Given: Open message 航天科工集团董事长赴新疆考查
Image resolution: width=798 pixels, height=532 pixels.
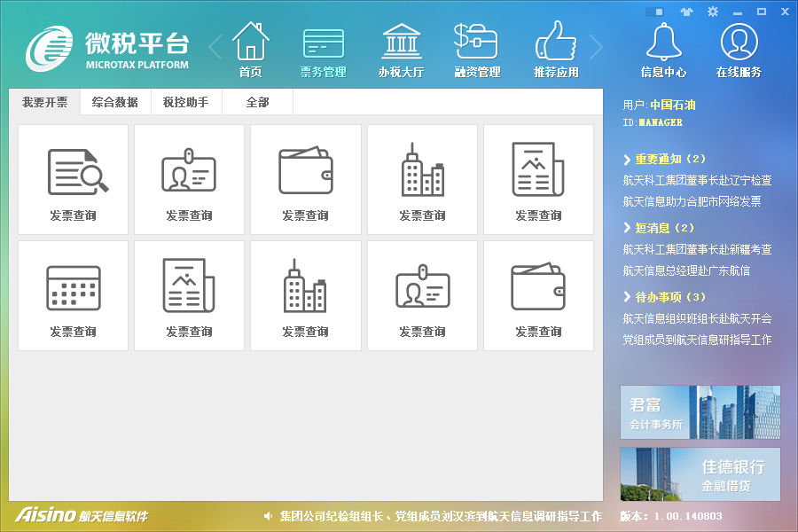Looking at the screenshot, I should click(x=697, y=249).
